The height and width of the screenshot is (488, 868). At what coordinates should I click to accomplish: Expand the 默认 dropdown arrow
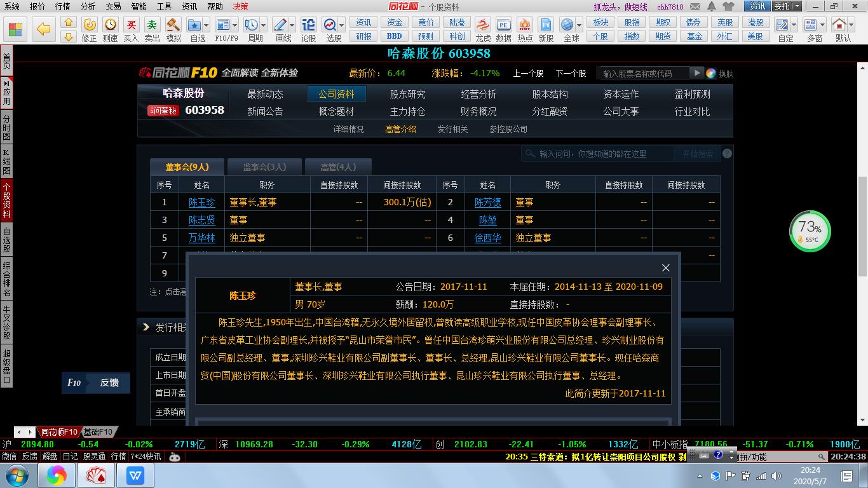pos(851,25)
